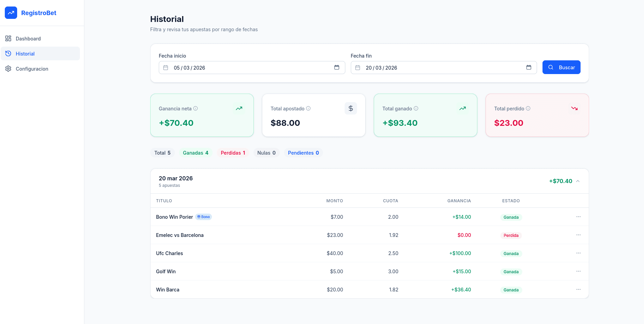Click trending-up icon on Ganancia neta card

pyautogui.click(x=239, y=108)
